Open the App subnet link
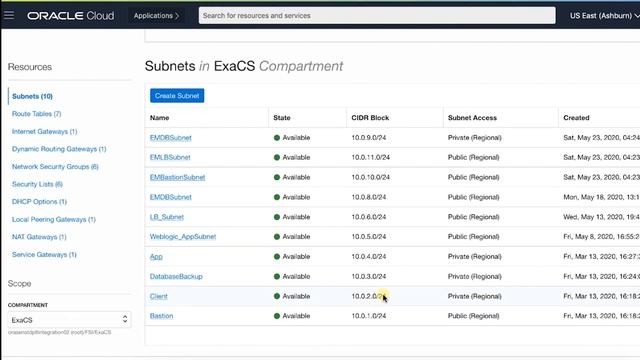This screenshot has height=360, width=640. (x=156, y=257)
